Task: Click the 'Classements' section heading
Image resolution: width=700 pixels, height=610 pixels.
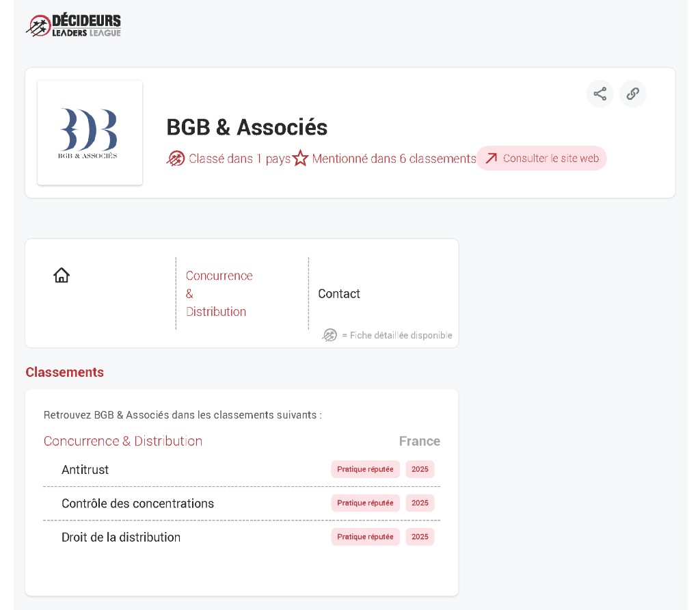Action: [x=65, y=372]
